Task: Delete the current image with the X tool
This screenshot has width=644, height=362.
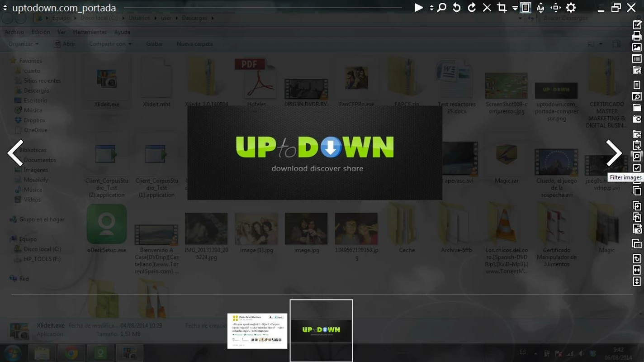Action: click(487, 8)
